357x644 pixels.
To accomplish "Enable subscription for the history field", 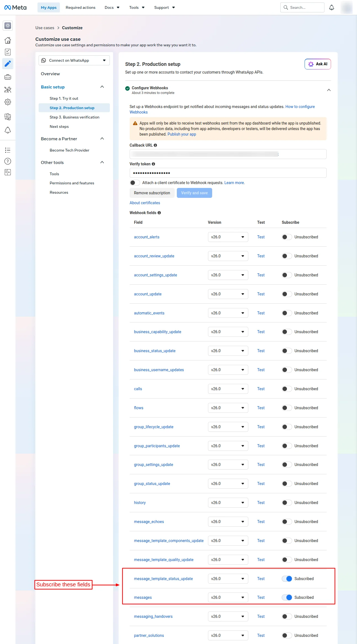I will [287, 503].
